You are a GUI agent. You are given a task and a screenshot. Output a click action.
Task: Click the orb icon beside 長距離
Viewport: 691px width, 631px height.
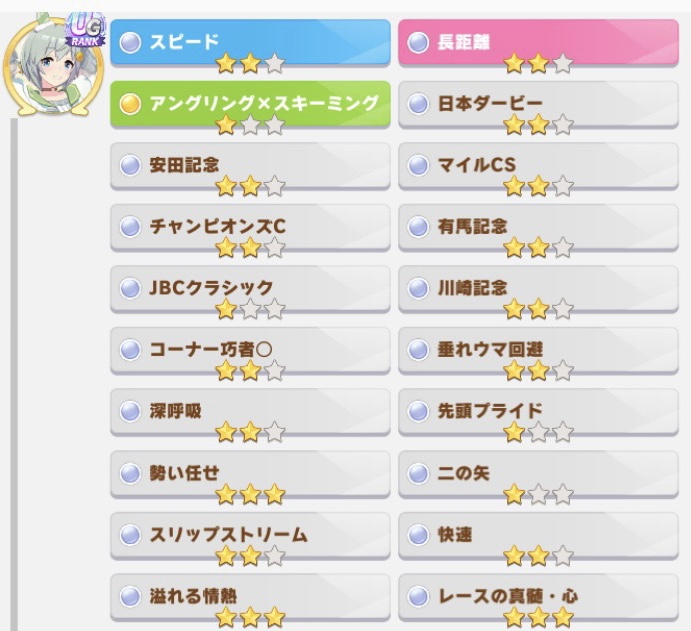click(x=418, y=43)
